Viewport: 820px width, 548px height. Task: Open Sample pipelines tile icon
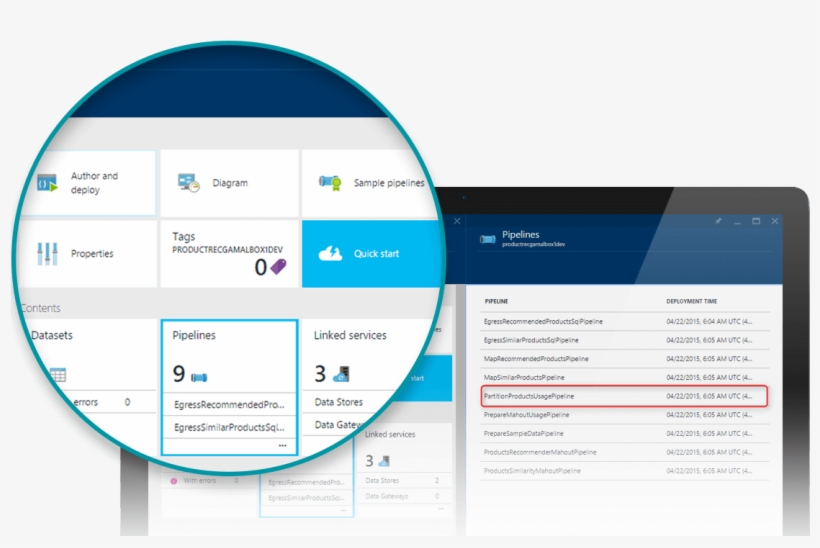(x=330, y=182)
